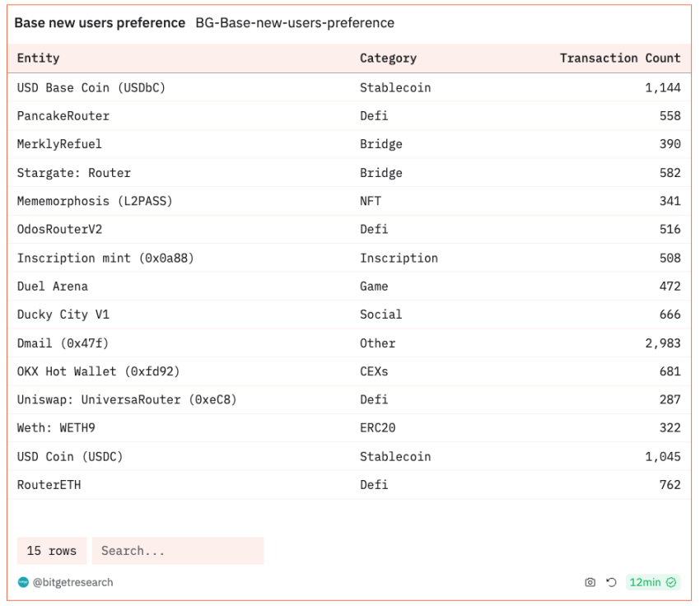700x606 pixels.
Task: Focus the Search input field
Action: [x=177, y=551]
